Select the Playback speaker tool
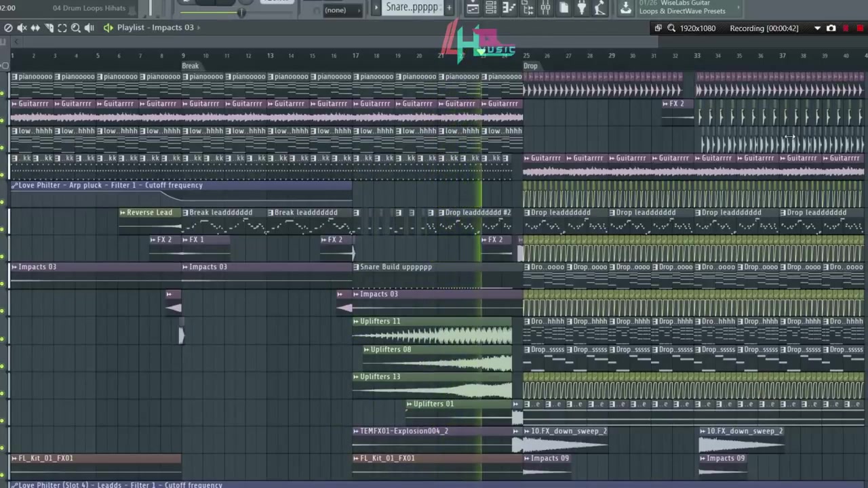The width and height of the screenshot is (868, 488). [x=90, y=28]
